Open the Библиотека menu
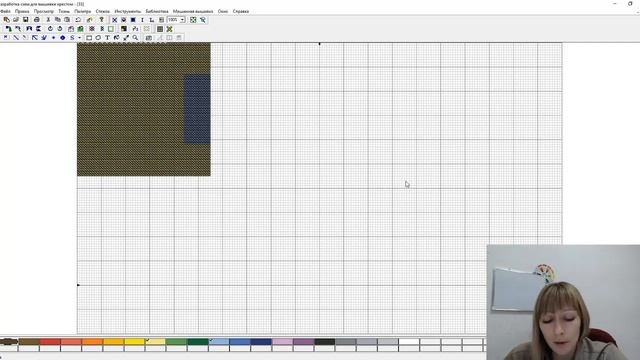640x360 pixels. click(157, 11)
